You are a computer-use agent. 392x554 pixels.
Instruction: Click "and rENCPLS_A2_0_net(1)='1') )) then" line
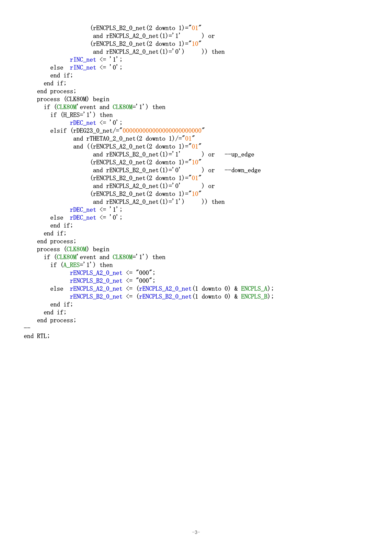point(159,202)
